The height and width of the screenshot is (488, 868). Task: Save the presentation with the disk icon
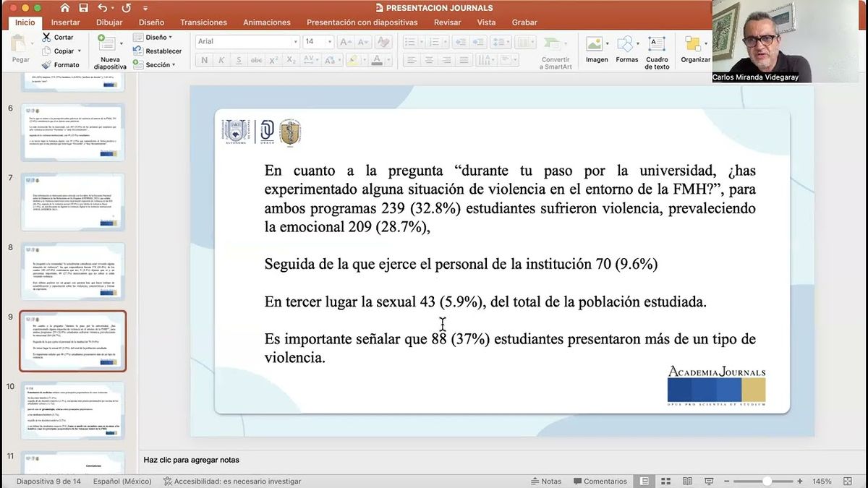[84, 8]
